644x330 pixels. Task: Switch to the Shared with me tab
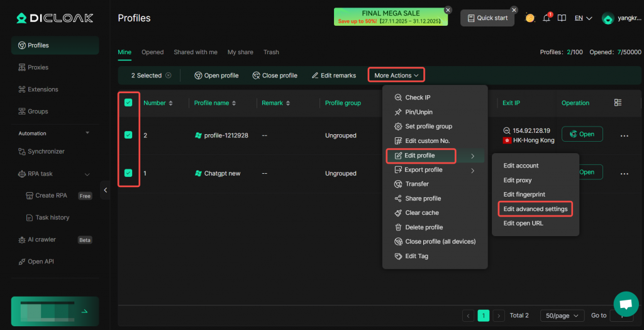196,52
